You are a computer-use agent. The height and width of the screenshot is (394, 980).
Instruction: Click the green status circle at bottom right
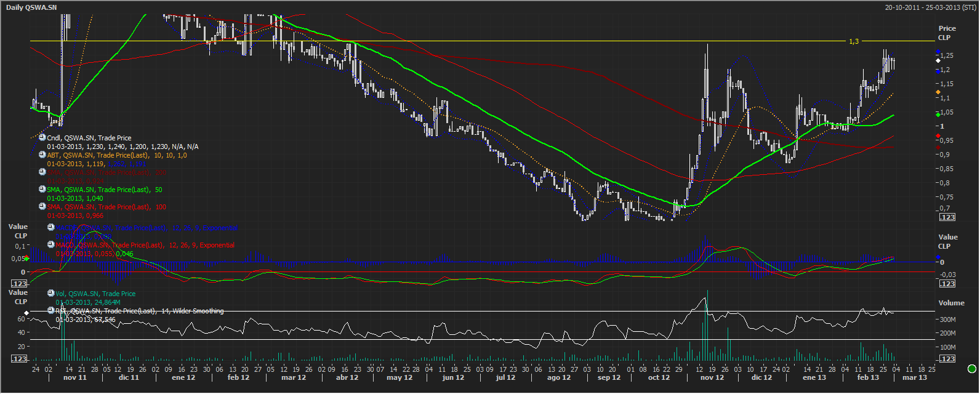[x=972, y=369]
